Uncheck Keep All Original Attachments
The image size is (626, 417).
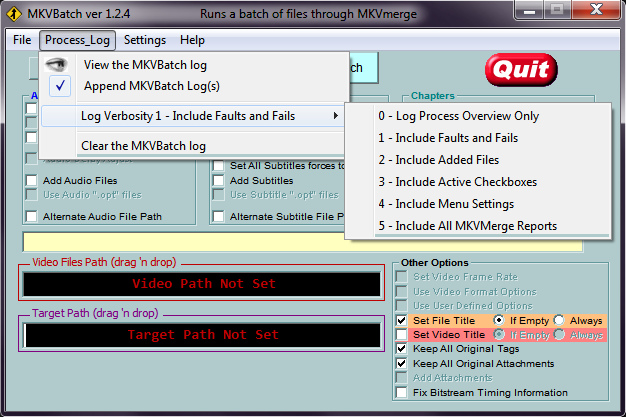tap(402, 363)
